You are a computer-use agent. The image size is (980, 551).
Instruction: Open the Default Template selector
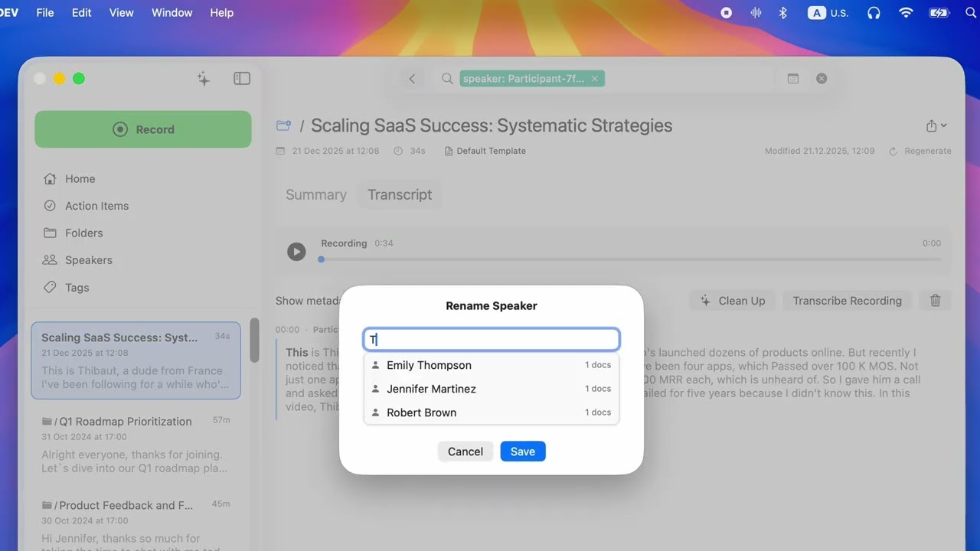(x=485, y=152)
